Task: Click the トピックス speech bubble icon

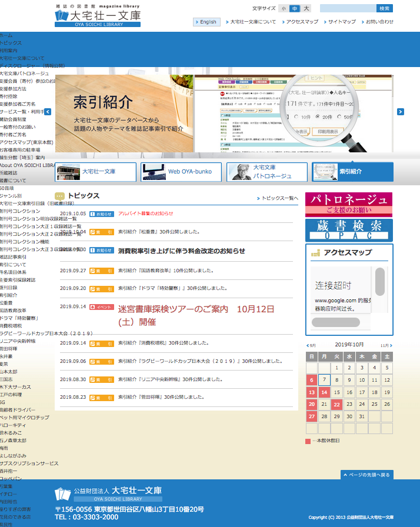Action: click(x=59, y=196)
